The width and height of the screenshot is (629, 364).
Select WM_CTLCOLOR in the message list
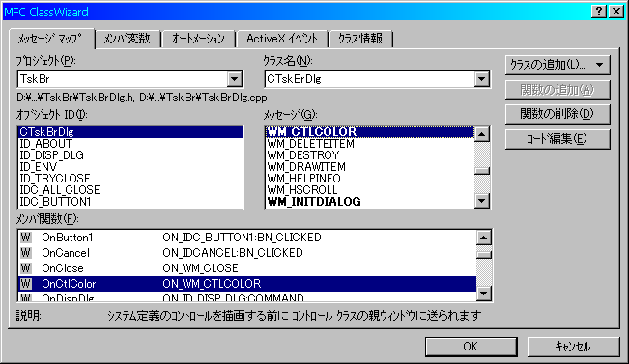370,132
